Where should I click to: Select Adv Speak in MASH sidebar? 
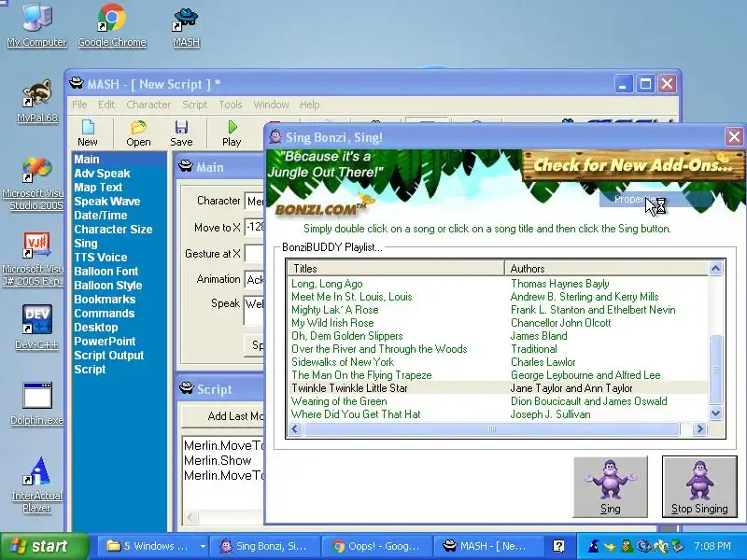pyautogui.click(x=120, y=174)
